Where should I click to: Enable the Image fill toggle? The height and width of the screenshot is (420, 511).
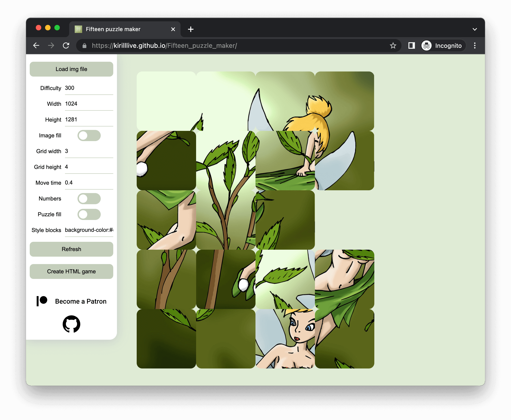(x=89, y=136)
